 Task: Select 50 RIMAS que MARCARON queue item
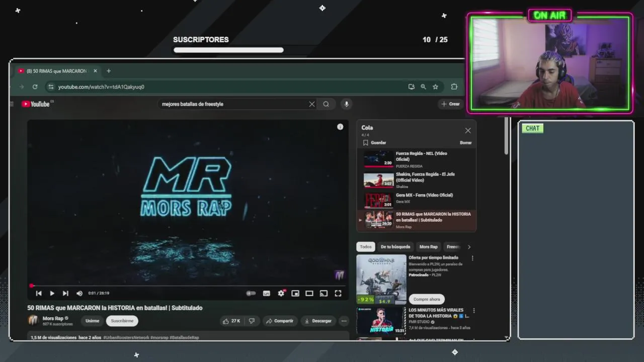tap(416, 220)
